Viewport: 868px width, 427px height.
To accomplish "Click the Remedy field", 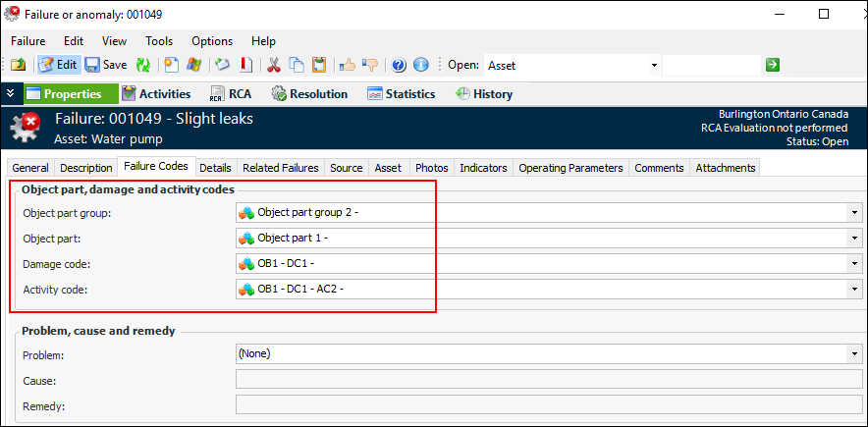I will 549,406.
